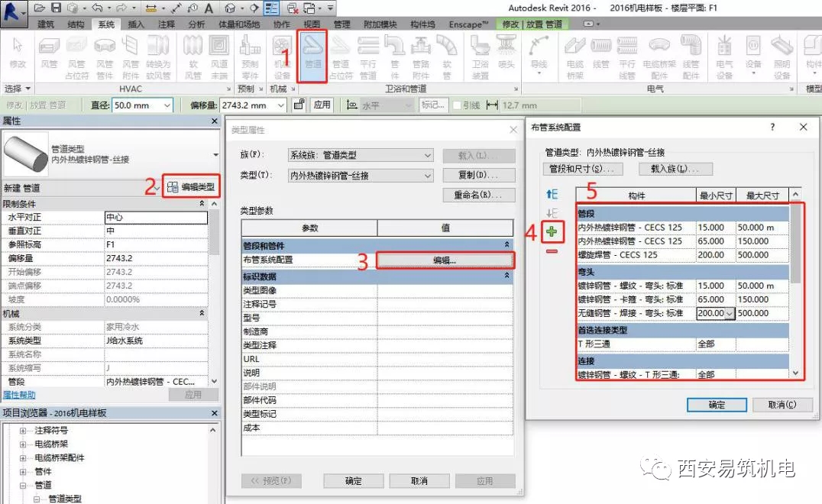Image resolution: width=822 pixels, height=504 pixels.
Task: Click the 属性帮助 properties help link
Action: [x=19, y=395]
